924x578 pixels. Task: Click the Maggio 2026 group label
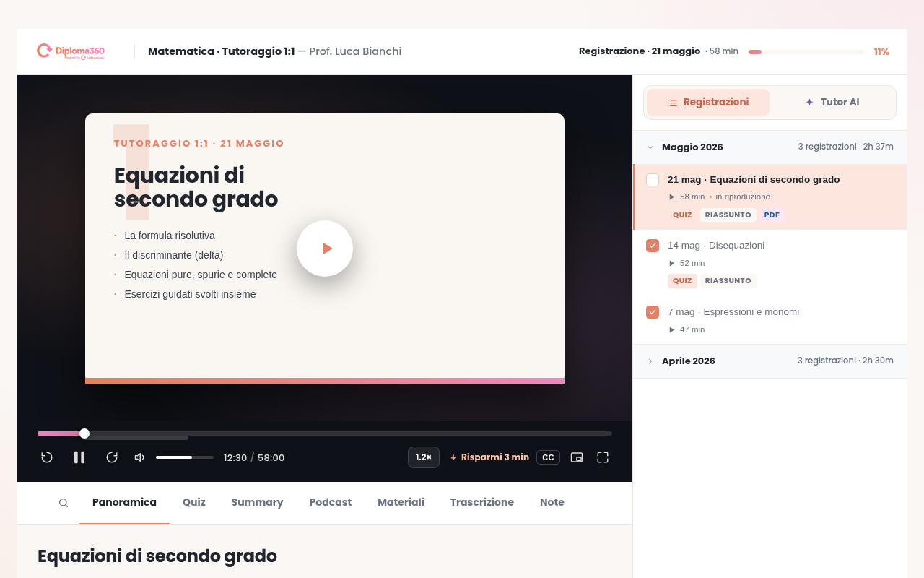tap(692, 147)
